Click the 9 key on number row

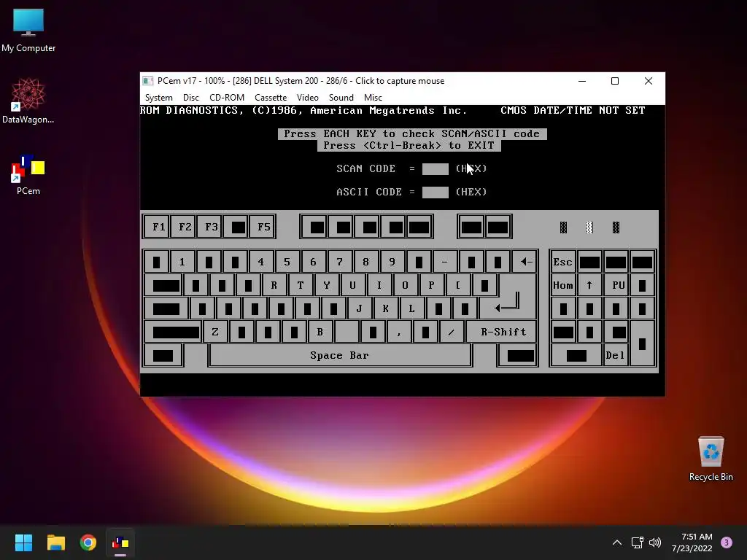tap(392, 262)
